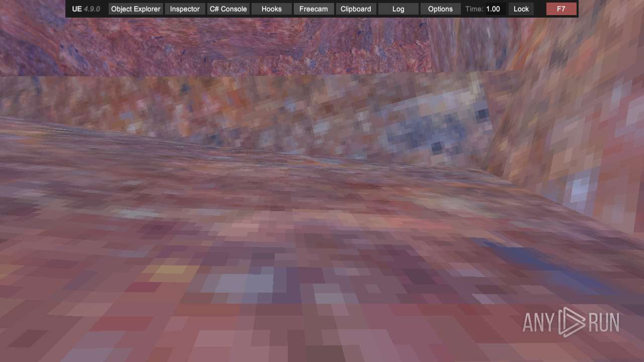Click the Time scale input field

[495, 9]
